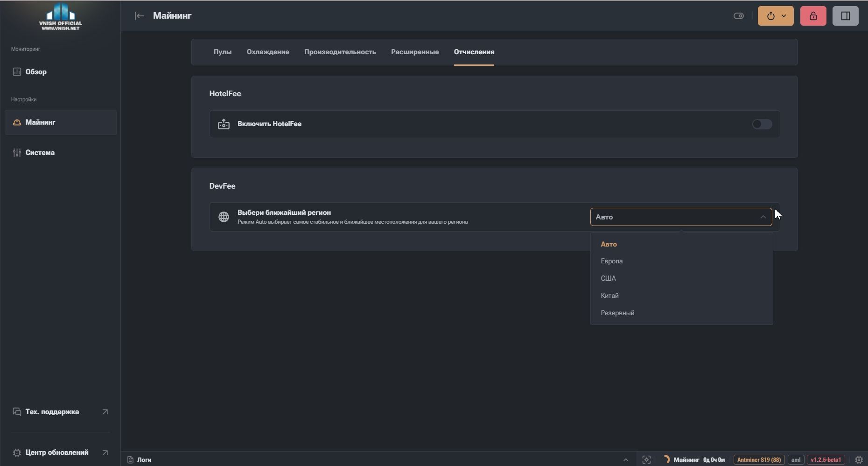
Task: Click the VNISH Official logo
Action: (x=61, y=17)
